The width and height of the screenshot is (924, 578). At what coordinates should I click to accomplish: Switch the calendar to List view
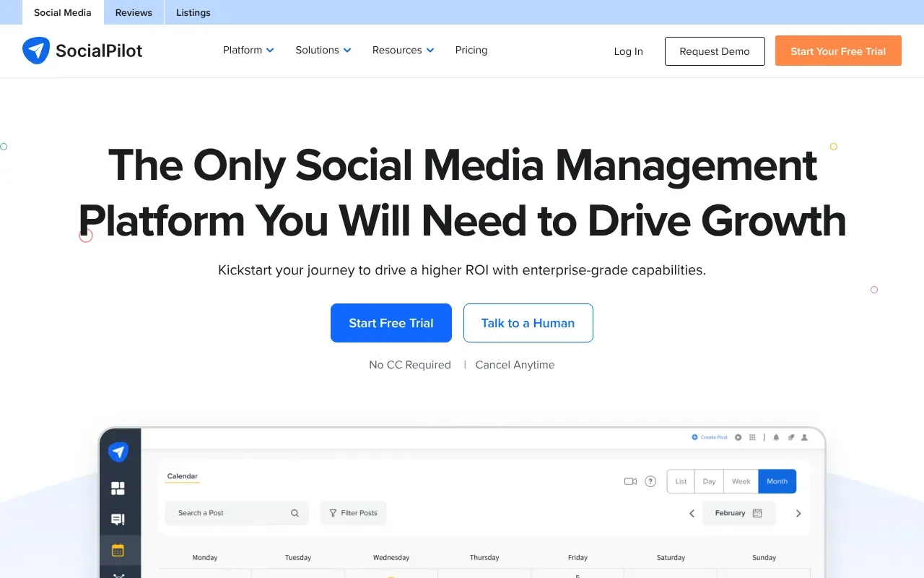[680, 480]
